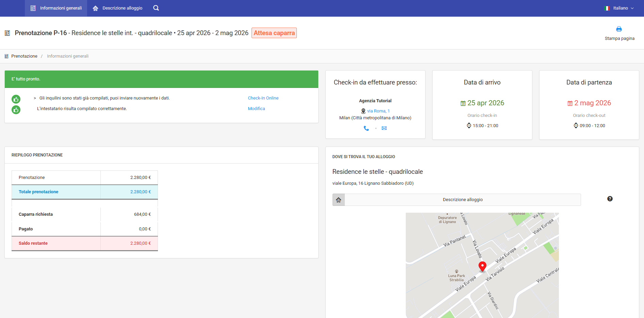Click the red map location pin
This screenshot has width=644, height=318.
pos(482,266)
